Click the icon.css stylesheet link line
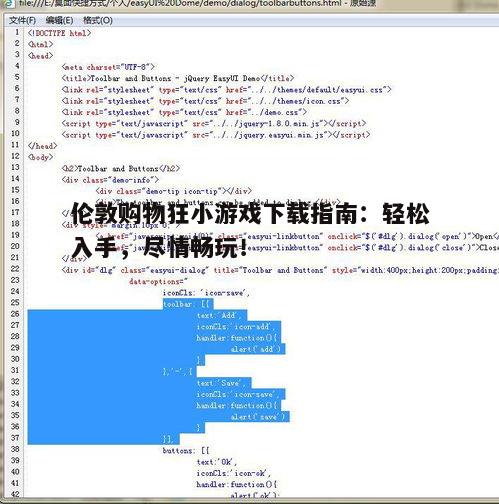This screenshot has height=504, width=499. (205, 101)
